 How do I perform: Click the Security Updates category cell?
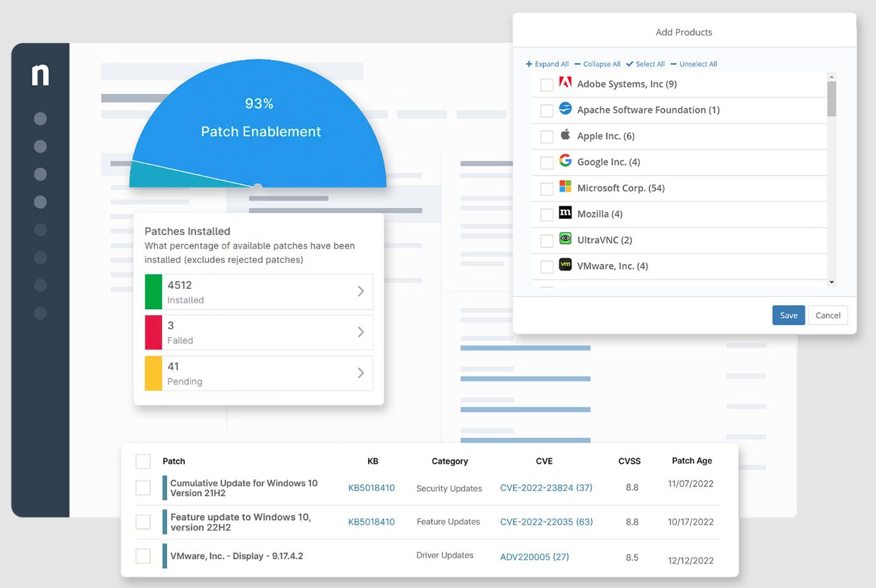point(449,489)
